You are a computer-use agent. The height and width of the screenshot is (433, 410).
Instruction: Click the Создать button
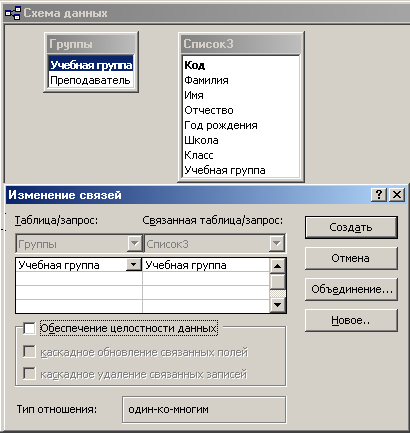pyautogui.click(x=351, y=227)
